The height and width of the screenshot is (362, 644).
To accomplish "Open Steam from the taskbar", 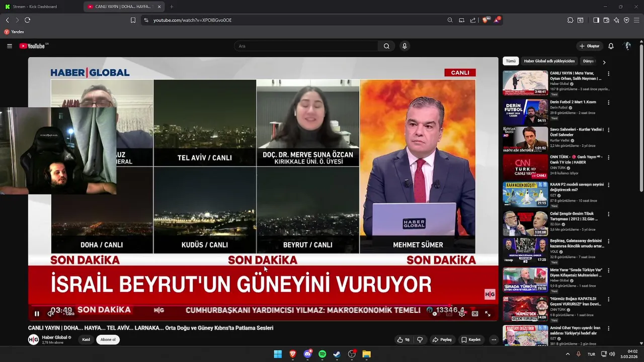I will [x=337, y=354].
